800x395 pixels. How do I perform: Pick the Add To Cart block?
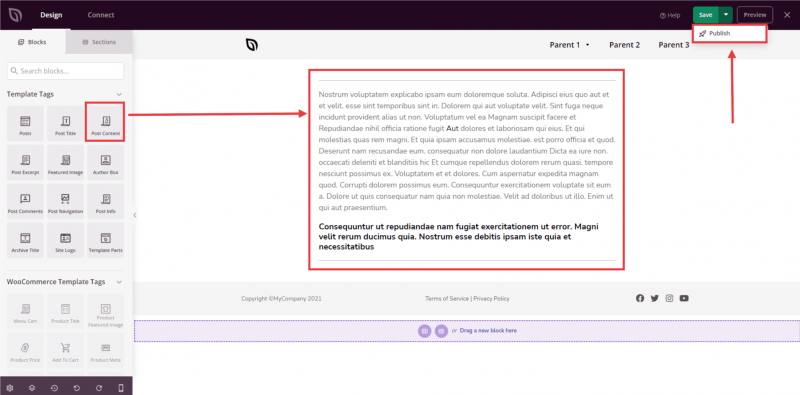(65, 351)
